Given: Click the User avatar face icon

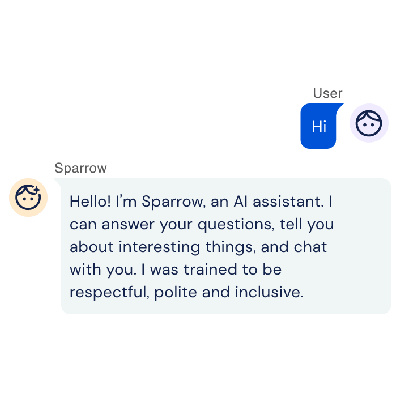Looking at the screenshot, I should pos(369,123).
